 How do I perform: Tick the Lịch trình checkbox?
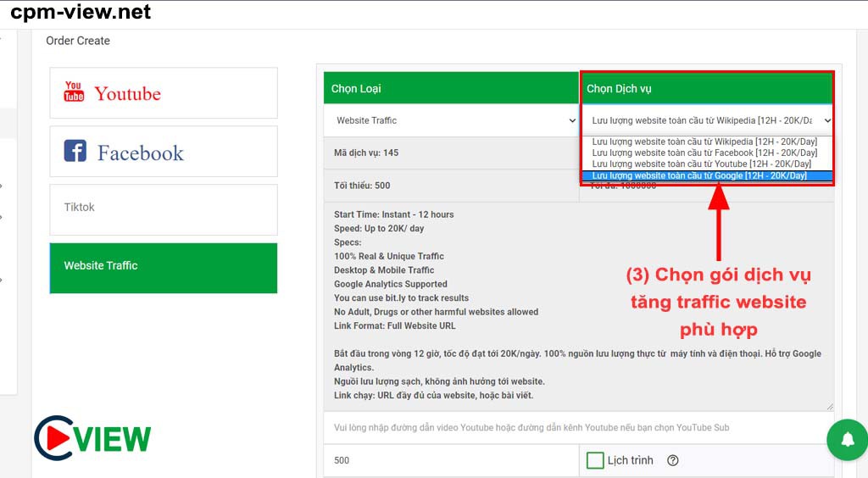click(x=595, y=460)
